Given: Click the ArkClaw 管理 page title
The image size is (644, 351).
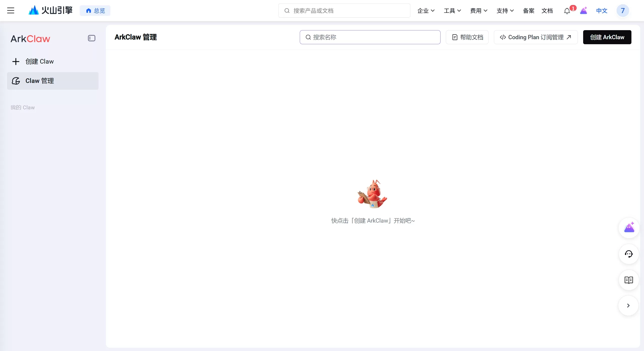Looking at the screenshot, I should click(136, 37).
